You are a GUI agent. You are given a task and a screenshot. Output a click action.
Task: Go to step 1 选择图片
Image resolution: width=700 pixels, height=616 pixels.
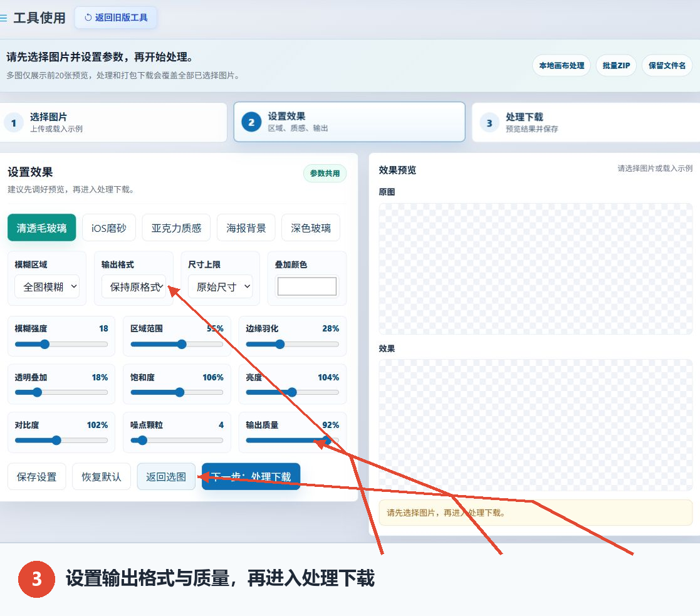pyautogui.click(x=113, y=122)
